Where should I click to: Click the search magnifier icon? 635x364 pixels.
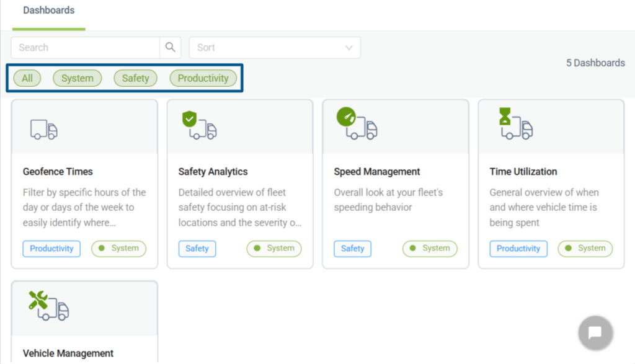[169, 47]
